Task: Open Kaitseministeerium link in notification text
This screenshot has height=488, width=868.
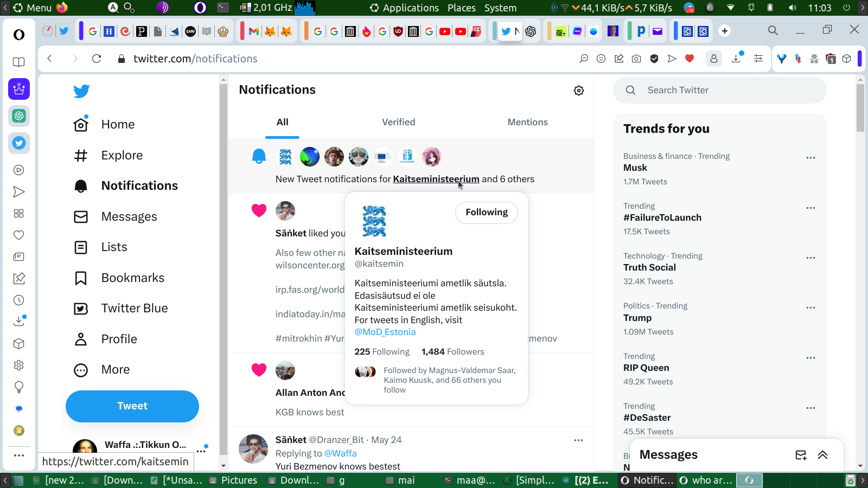Action: 436,179
